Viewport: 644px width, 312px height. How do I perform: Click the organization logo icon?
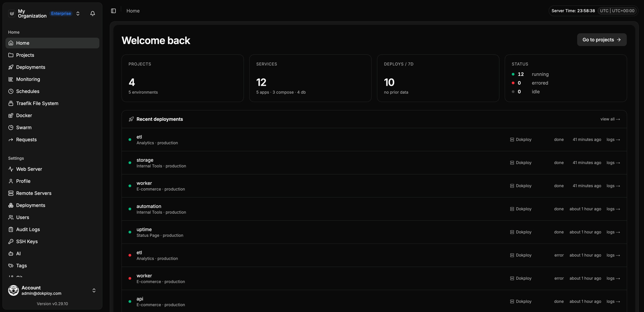(12, 14)
